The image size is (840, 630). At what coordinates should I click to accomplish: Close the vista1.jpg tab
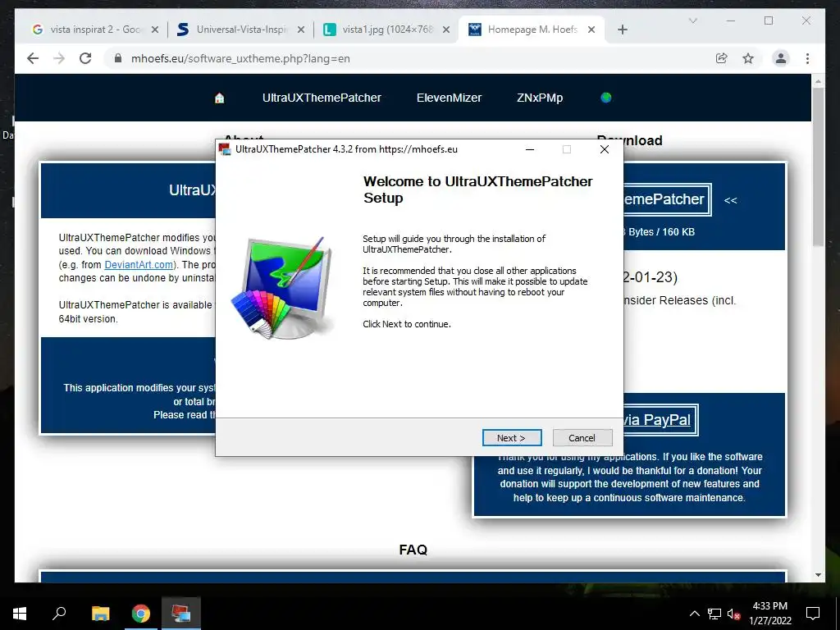(445, 30)
